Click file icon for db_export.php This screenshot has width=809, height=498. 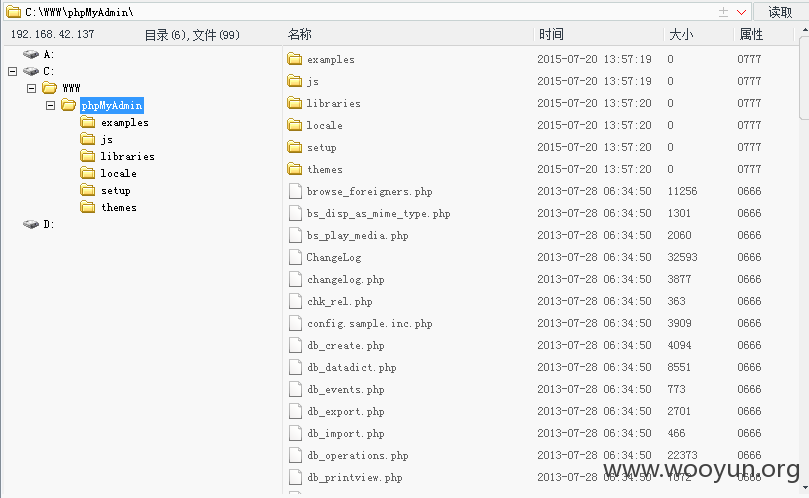pyautogui.click(x=295, y=411)
